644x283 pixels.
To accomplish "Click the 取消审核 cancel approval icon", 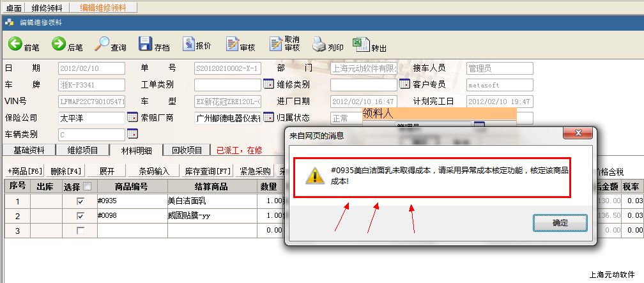I will pos(276,44).
